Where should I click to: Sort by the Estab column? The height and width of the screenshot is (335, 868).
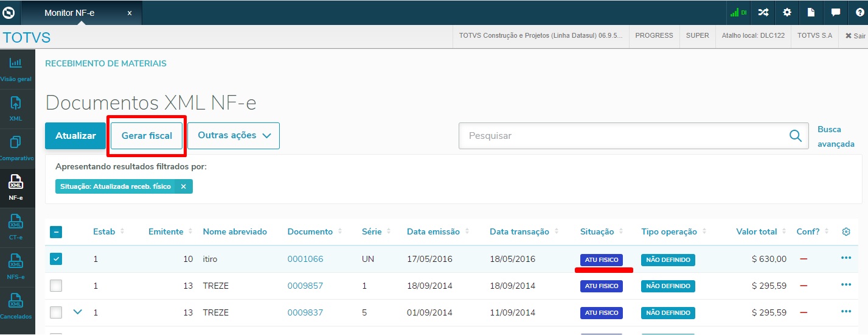tap(109, 231)
